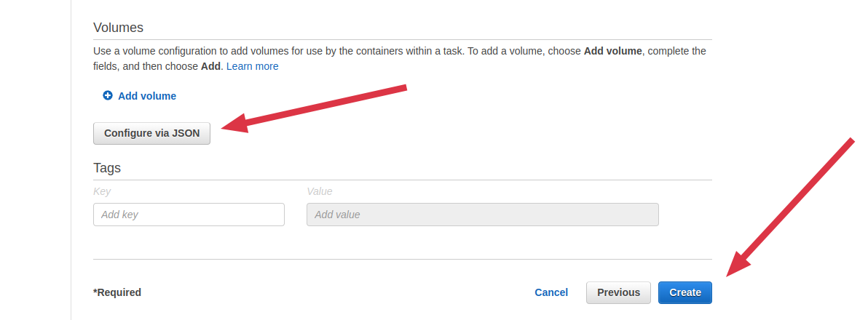Click the blue Create button

point(684,292)
